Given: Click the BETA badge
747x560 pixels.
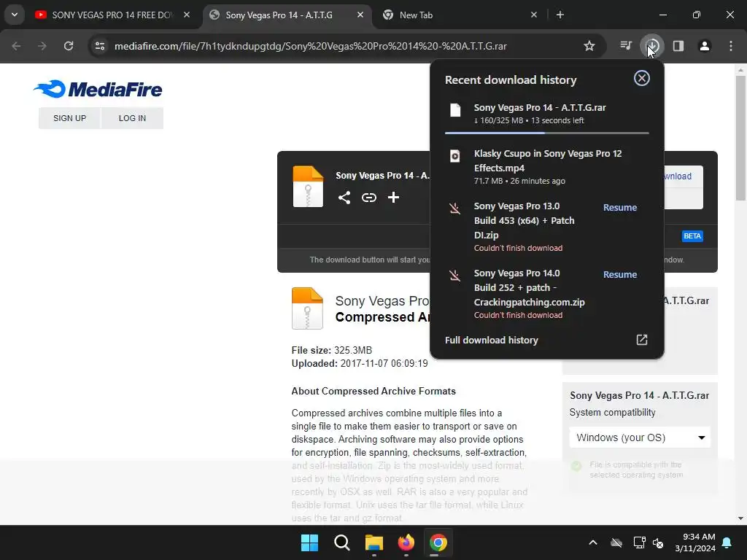Looking at the screenshot, I should coord(692,236).
